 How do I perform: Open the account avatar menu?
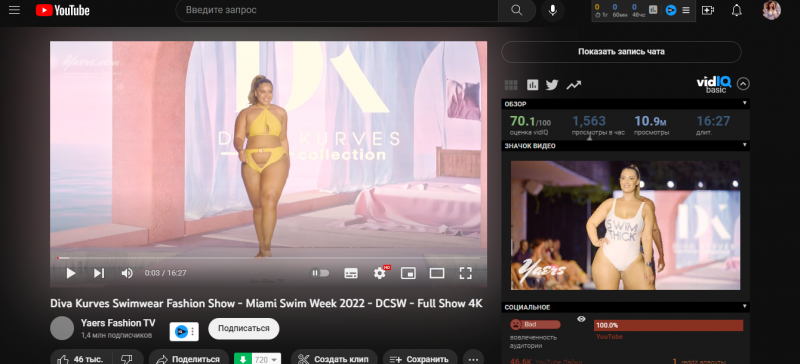[x=771, y=10]
